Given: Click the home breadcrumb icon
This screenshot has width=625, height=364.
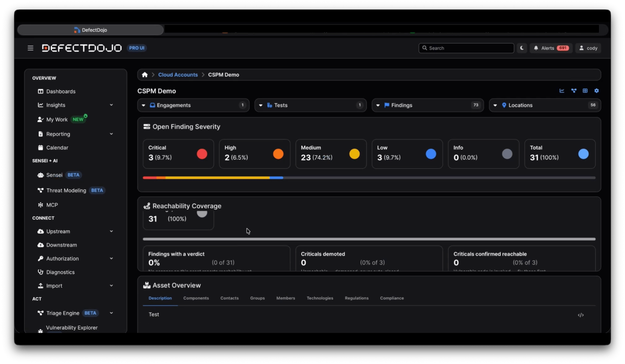Looking at the screenshot, I should coord(145,75).
